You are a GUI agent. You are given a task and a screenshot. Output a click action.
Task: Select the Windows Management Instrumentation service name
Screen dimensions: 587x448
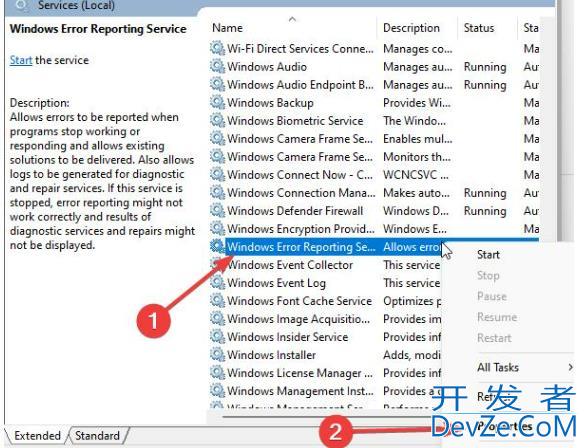[x=300, y=391]
